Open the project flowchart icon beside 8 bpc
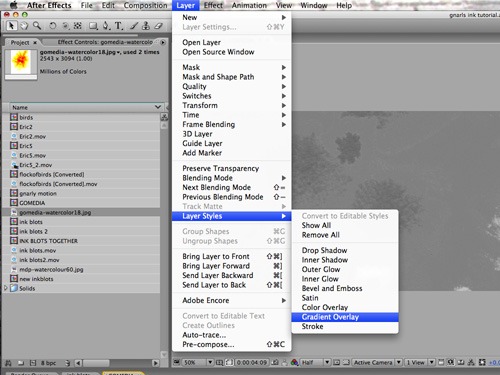The image size is (500, 375). point(67,363)
